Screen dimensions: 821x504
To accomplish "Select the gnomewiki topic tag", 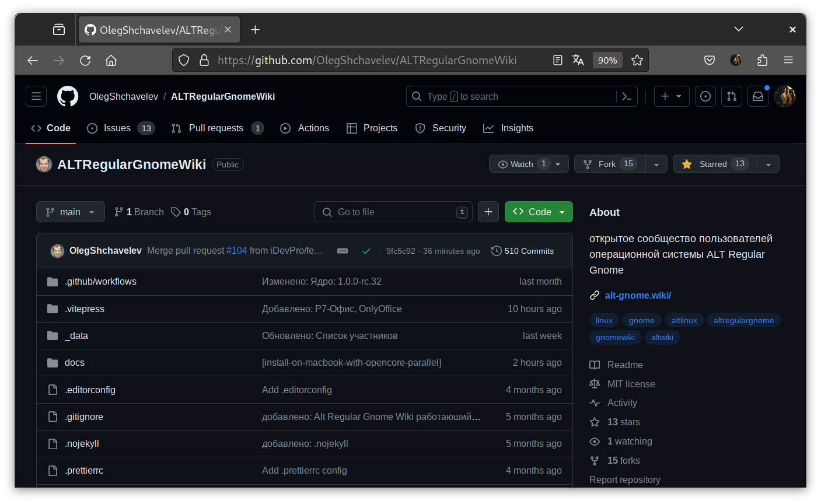I will point(615,337).
